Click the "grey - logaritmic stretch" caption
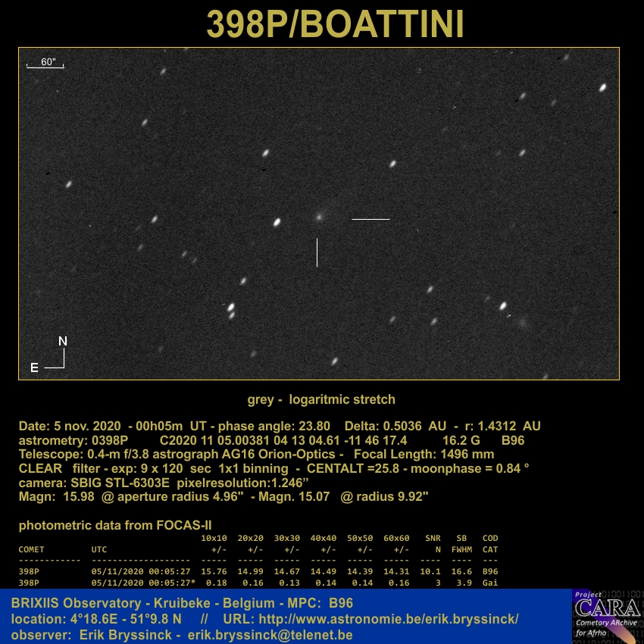This screenshot has height=644, width=644. click(321, 399)
